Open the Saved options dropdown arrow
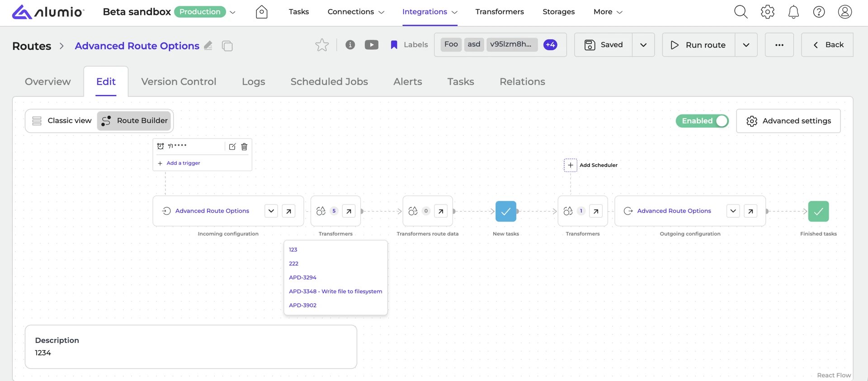 pyautogui.click(x=643, y=45)
